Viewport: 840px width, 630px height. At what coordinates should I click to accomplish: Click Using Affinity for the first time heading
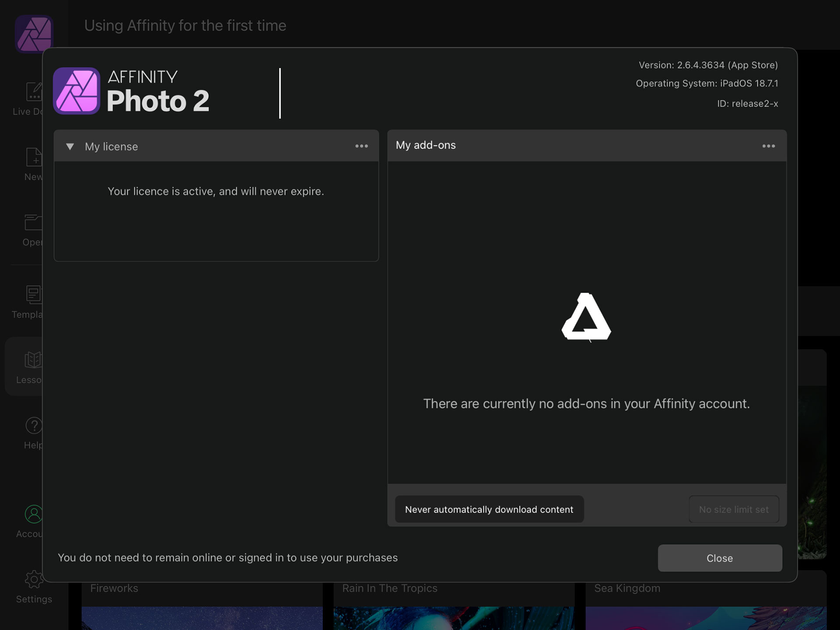(x=185, y=25)
